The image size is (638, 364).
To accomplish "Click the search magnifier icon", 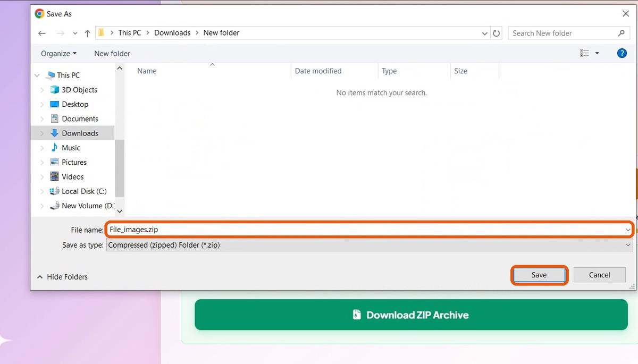I will [621, 33].
